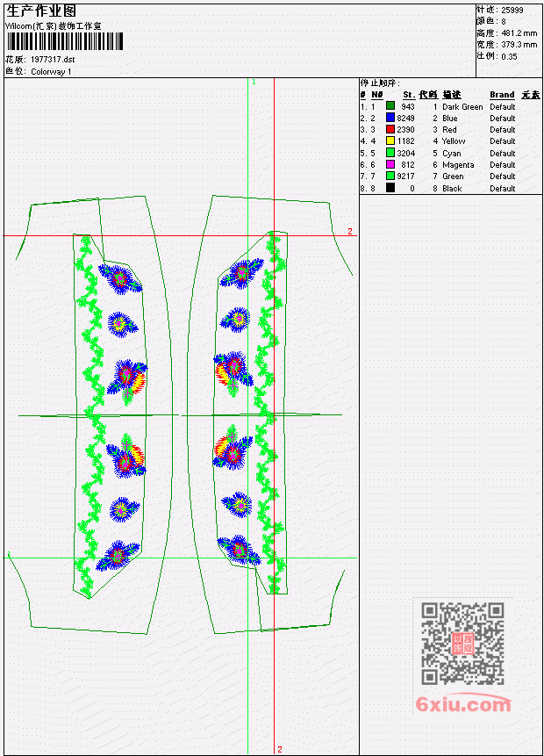Select the '代码' column header
Viewport: 544px width, 756px height.
(x=428, y=95)
